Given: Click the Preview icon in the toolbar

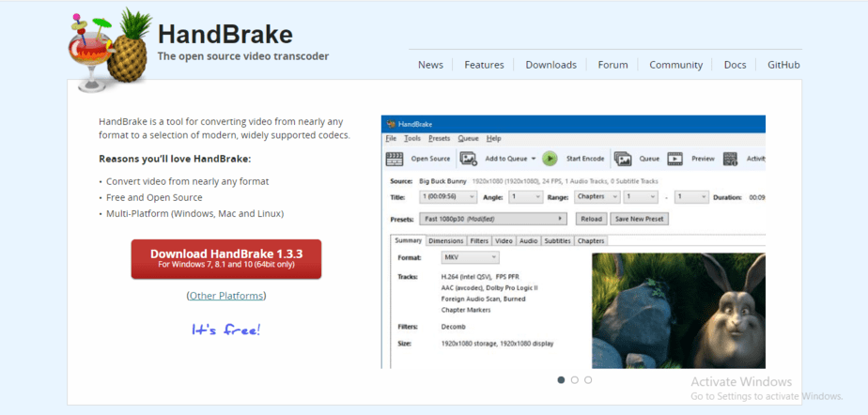Looking at the screenshot, I should 675,159.
